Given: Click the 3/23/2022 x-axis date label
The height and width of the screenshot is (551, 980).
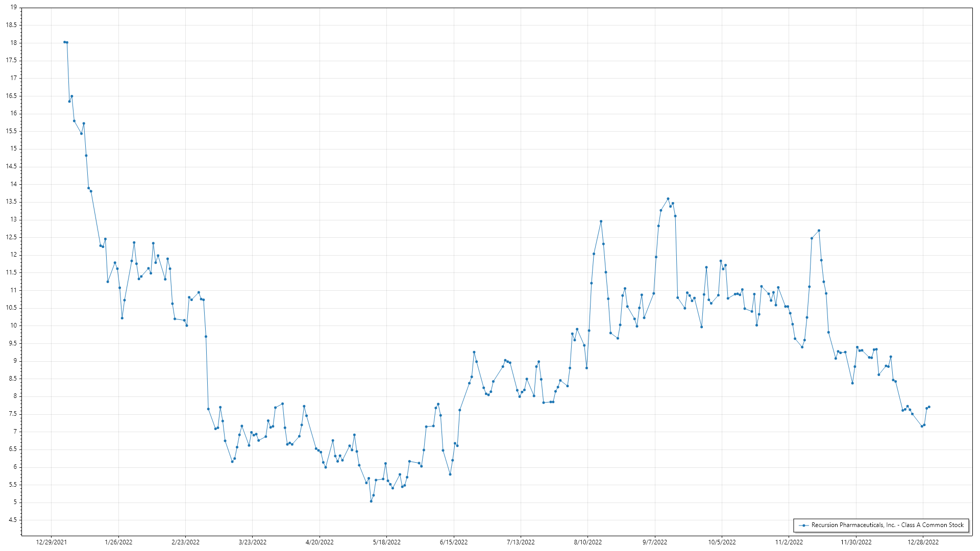Looking at the screenshot, I should tap(253, 542).
